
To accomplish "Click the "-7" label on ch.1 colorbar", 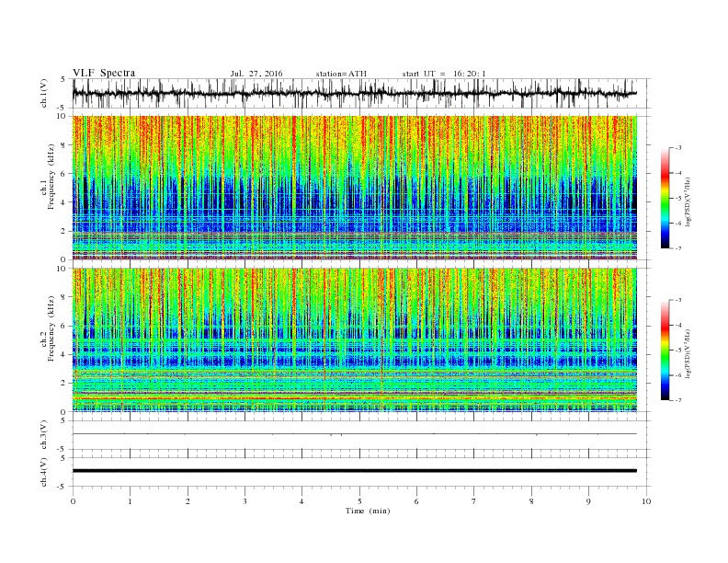I will (x=678, y=248).
